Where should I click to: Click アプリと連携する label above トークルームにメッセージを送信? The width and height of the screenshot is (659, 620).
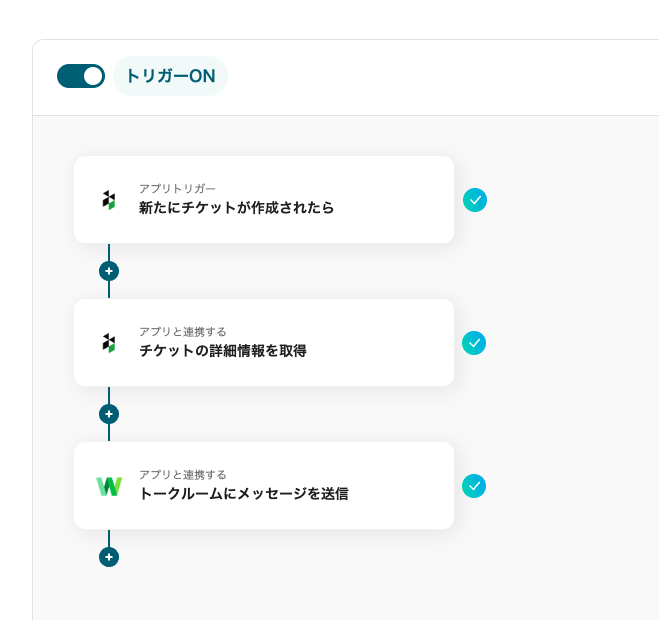[x=182, y=474]
